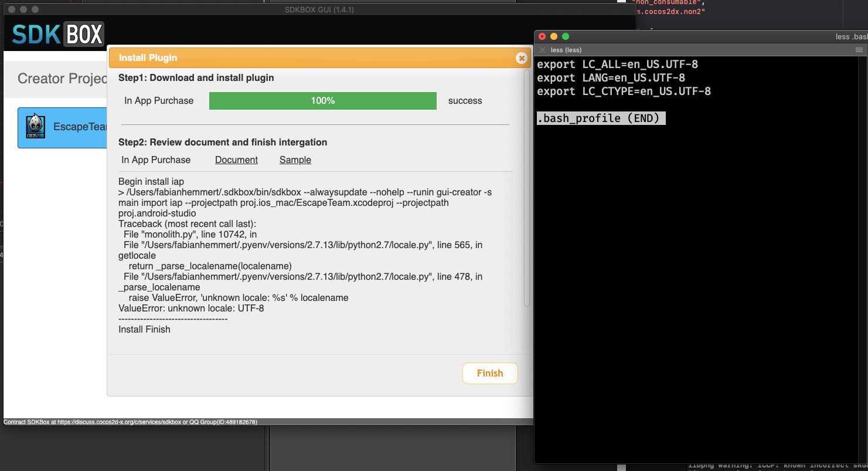Screen dimensions: 868x471
Task: Click the install log scrollbar
Action: pyautogui.click(x=526, y=188)
